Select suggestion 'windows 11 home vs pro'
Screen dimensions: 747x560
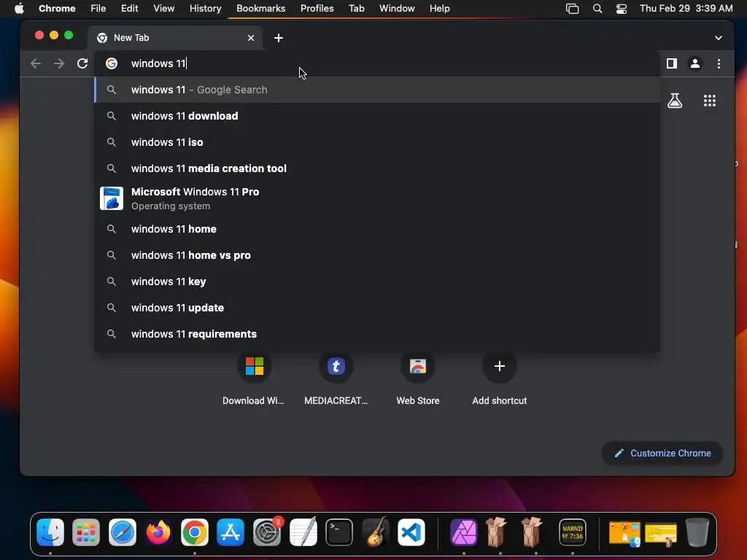[377, 255]
